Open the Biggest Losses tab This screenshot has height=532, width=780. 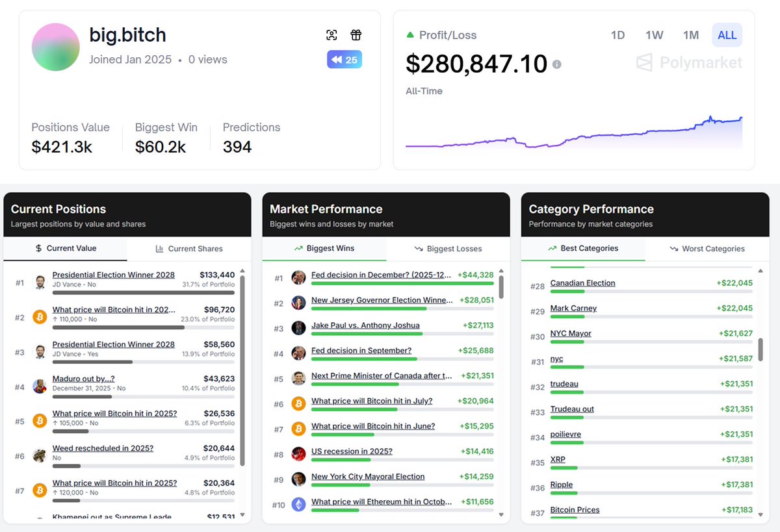click(x=448, y=248)
